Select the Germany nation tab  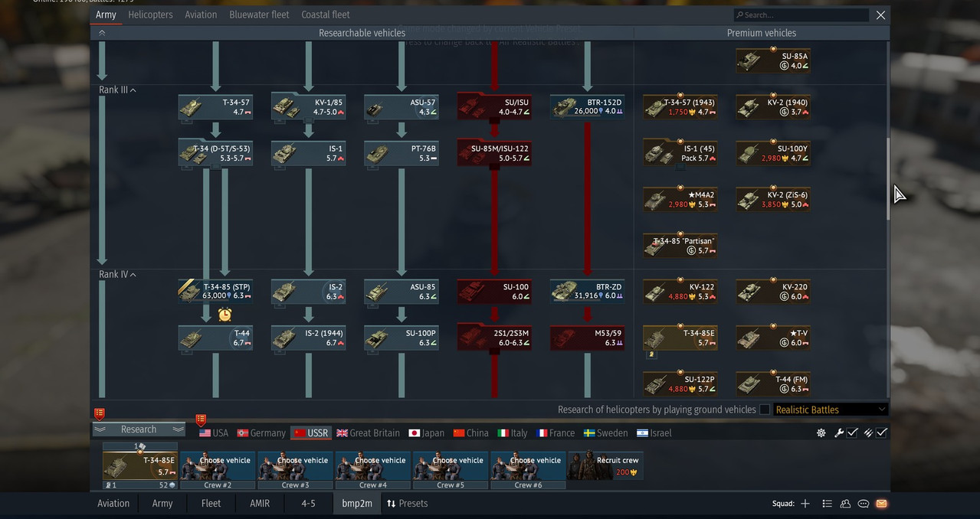[261, 432]
